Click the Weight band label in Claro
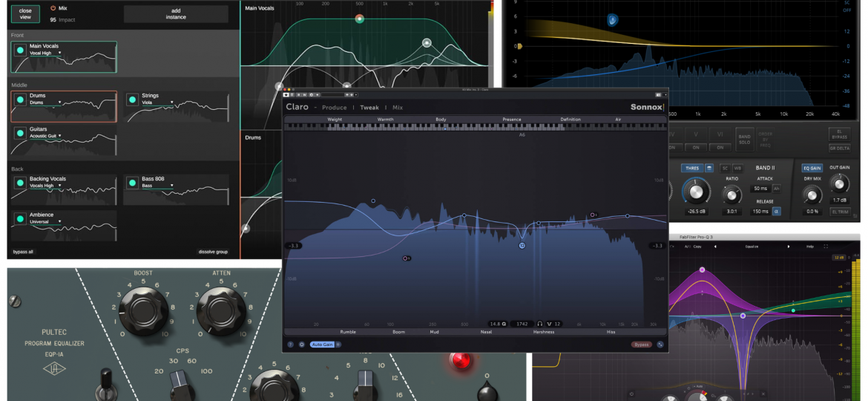Viewport: 868px width, 401px height. [x=335, y=119]
